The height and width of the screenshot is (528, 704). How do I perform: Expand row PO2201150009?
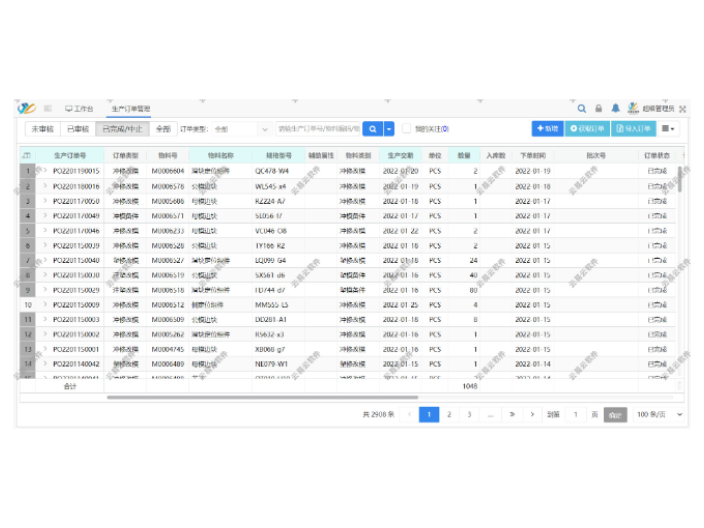(45, 304)
